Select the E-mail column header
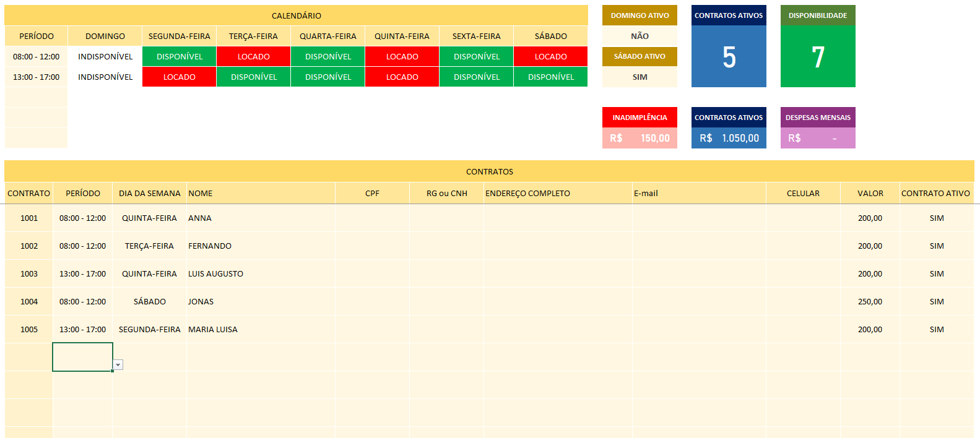The width and height of the screenshot is (980, 438). (x=698, y=193)
